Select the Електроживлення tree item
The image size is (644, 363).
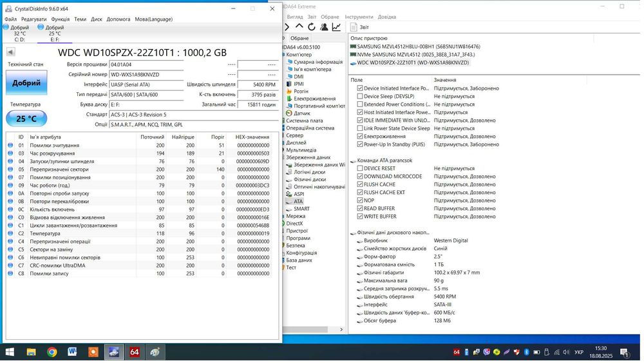[315, 99]
